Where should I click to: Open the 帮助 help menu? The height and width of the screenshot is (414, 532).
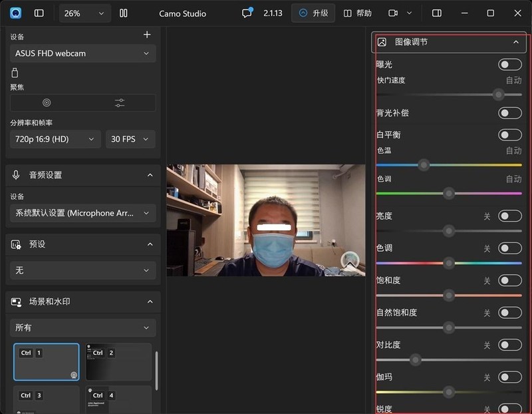[x=358, y=13]
